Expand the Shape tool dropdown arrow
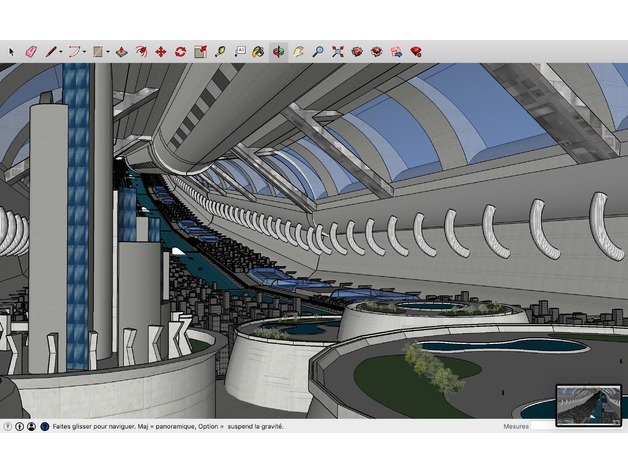The width and height of the screenshot is (628, 472). pyautogui.click(x=108, y=51)
